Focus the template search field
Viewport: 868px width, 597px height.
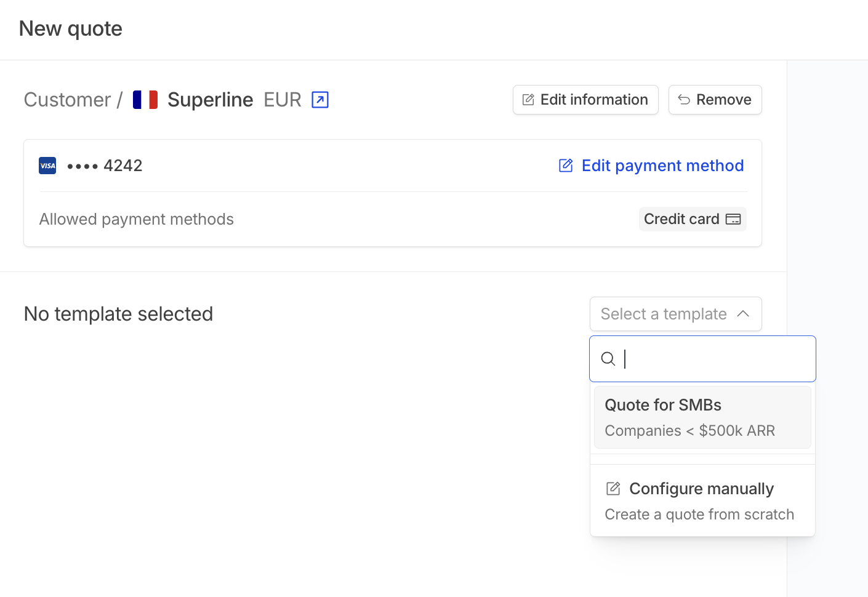(702, 359)
